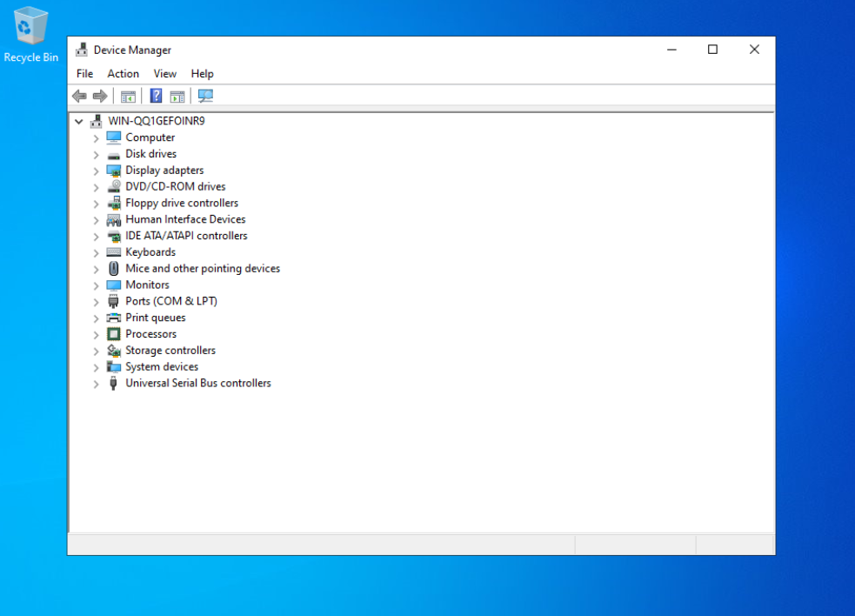Select the 'IDE ATA/ATAPI controllers' label
The height and width of the screenshot is (616, 855).
pyautogui.click(x=186, y=236)
